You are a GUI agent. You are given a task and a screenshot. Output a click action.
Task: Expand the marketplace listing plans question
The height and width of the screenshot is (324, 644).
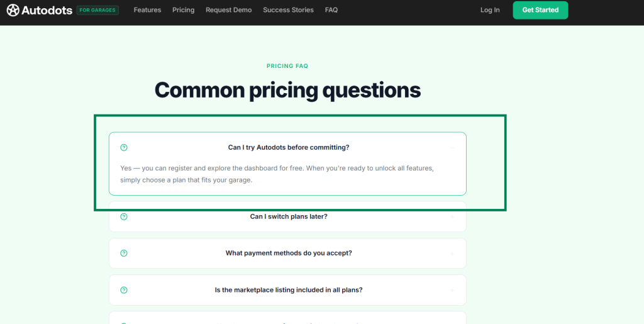pos(288,290)
